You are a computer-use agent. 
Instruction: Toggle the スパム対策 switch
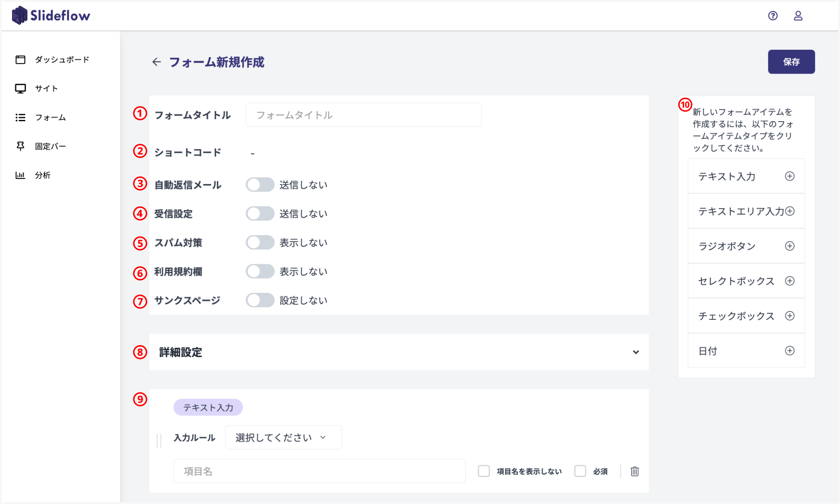[260, 243]
